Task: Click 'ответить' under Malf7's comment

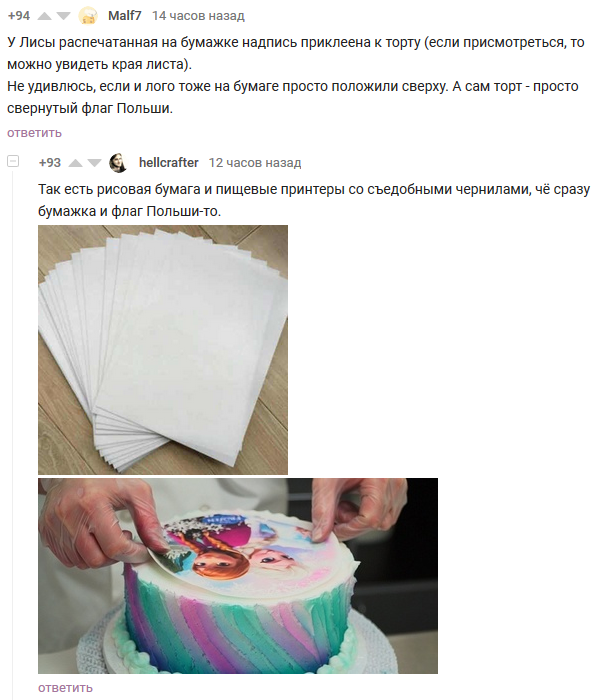Action: (x=34, y=133)
